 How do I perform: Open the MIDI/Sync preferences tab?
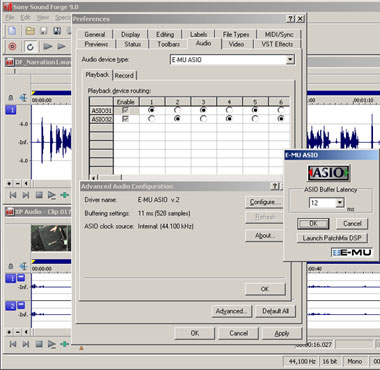pos(279,34)
